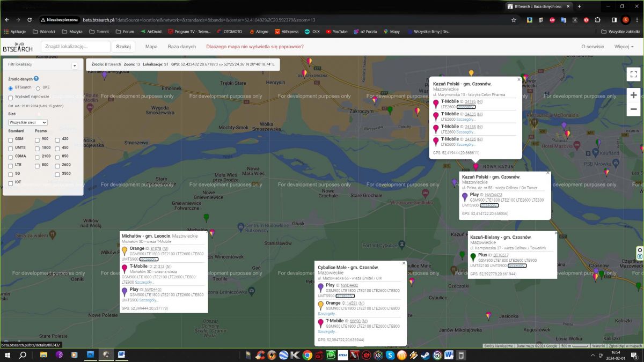This screenshot has height=362, width=644.
Task: Check the 5G standard checkbox
Action: pyautogui.click(x=11, y=174)
